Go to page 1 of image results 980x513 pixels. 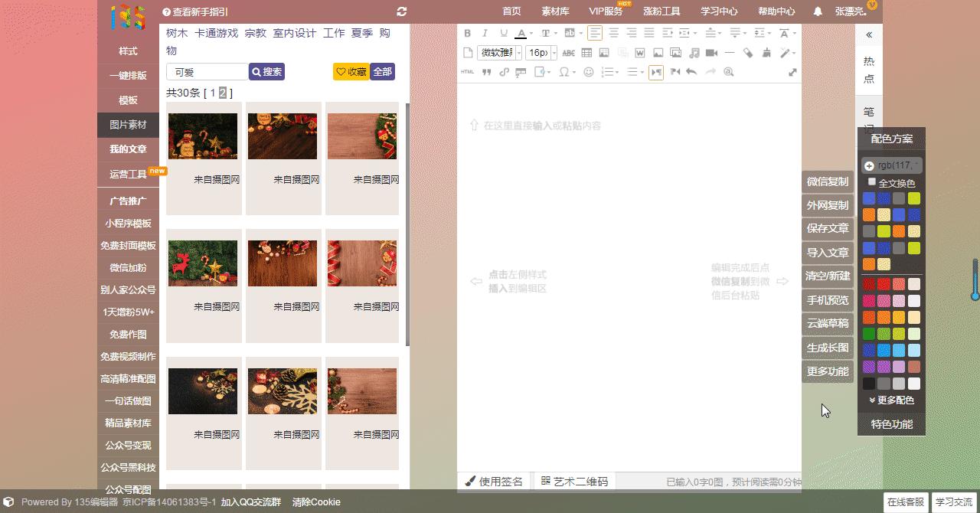pos(212,93)
